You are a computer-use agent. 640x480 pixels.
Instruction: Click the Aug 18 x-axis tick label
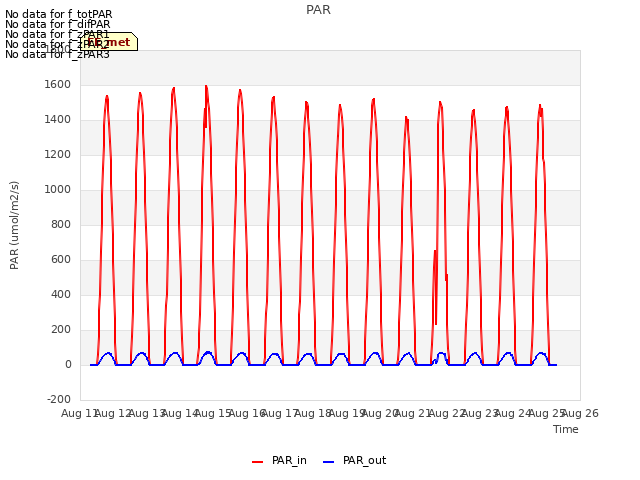(x=313, y=413)
